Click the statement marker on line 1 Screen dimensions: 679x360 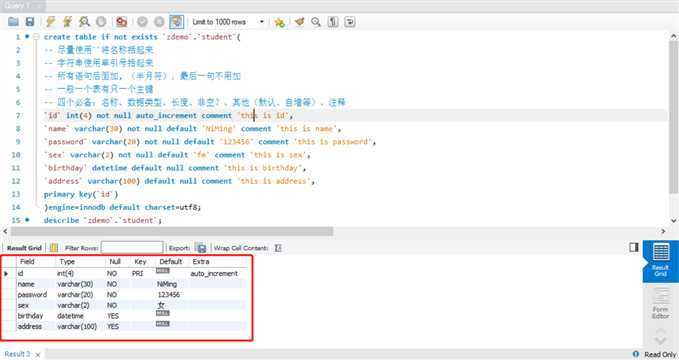[x=27, y=37]
